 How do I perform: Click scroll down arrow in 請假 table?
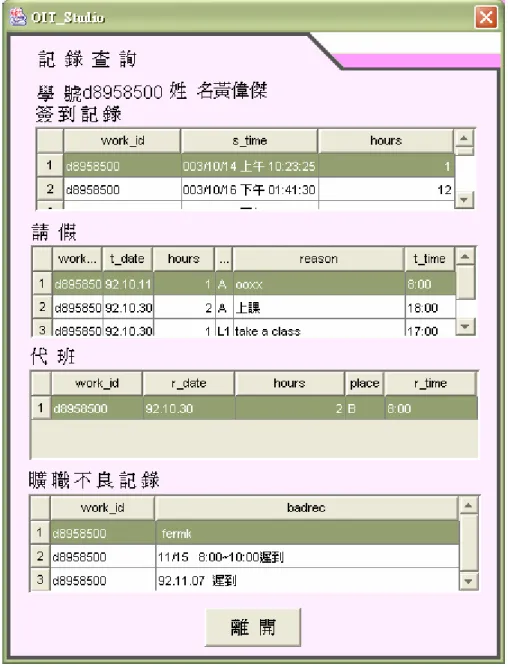465,326
